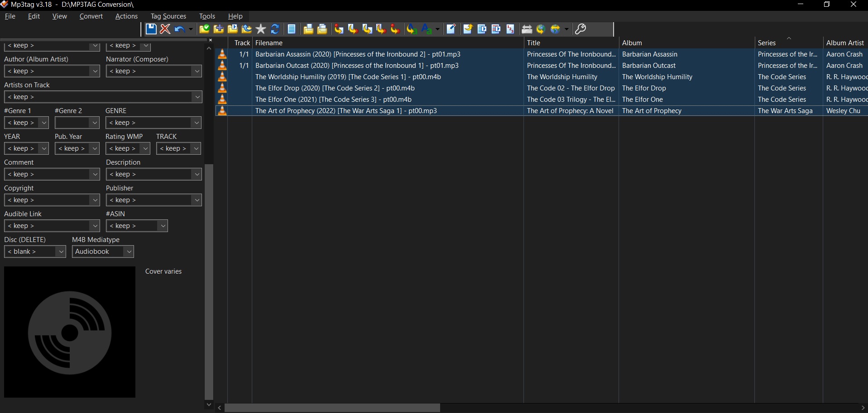The width and height of the screenshot is (868, 413).
Task: Expand the M4B Mediatype Audiobook dropdown
Action: 129,252
